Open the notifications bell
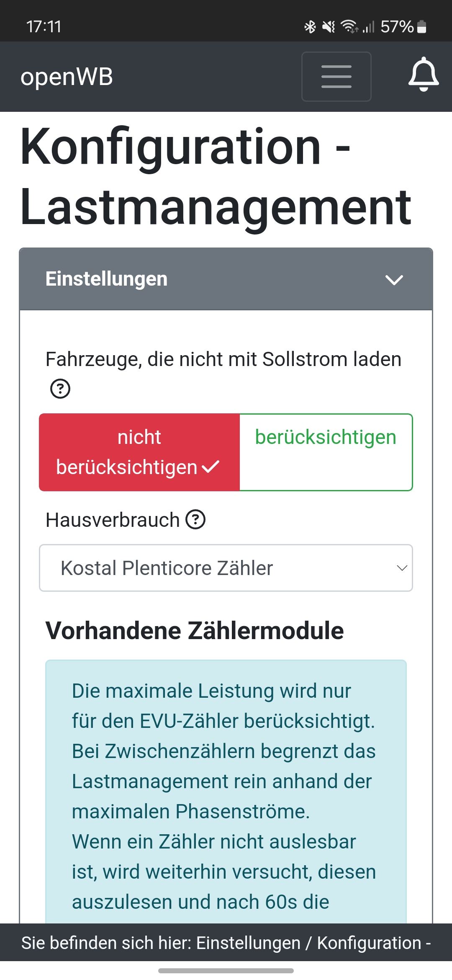The image size is (452, 980). (424, 75)
